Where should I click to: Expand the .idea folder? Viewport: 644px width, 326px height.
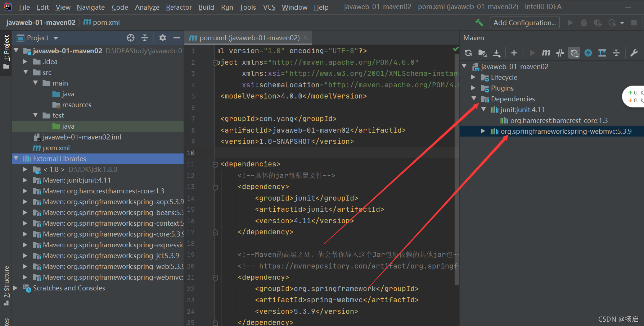[x=26, y=61]
